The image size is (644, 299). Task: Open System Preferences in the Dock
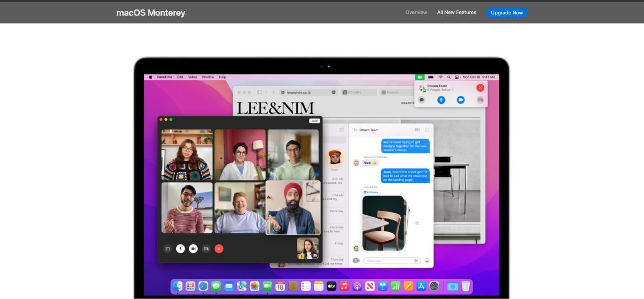434,286
